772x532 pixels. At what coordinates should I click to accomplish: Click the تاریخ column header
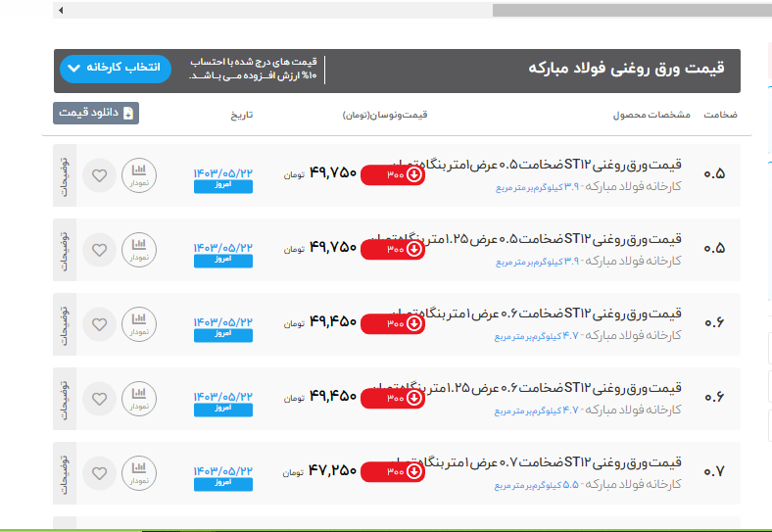tap(241, 115)
